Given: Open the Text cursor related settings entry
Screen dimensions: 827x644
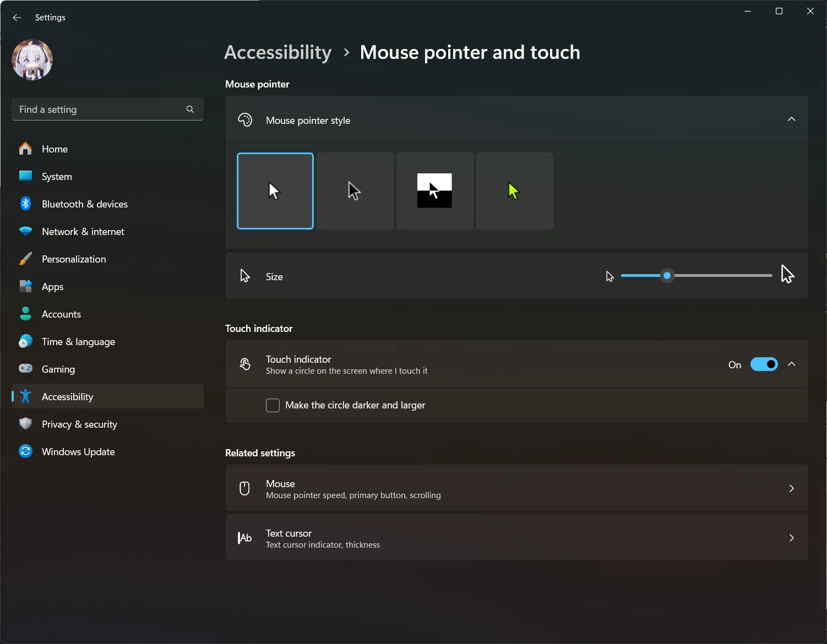Looking at the screenshot, I should 517,538.
